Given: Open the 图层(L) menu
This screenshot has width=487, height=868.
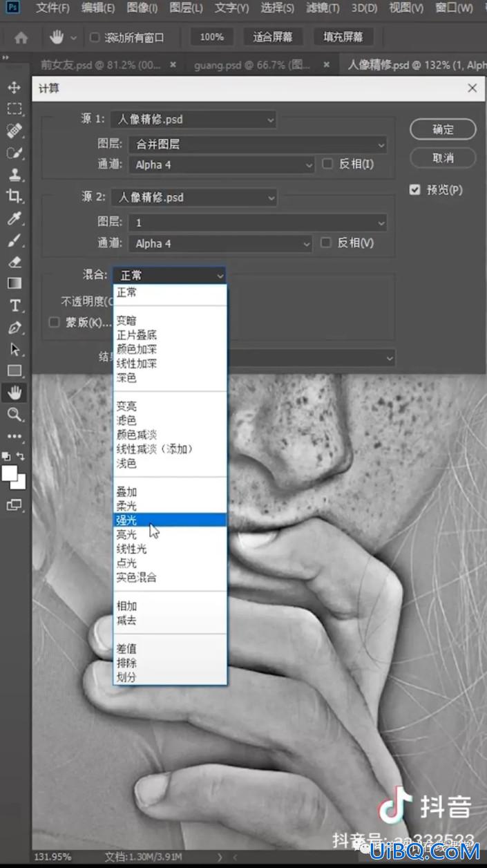Looking at the screenshot, I should (x=186, y=8).
